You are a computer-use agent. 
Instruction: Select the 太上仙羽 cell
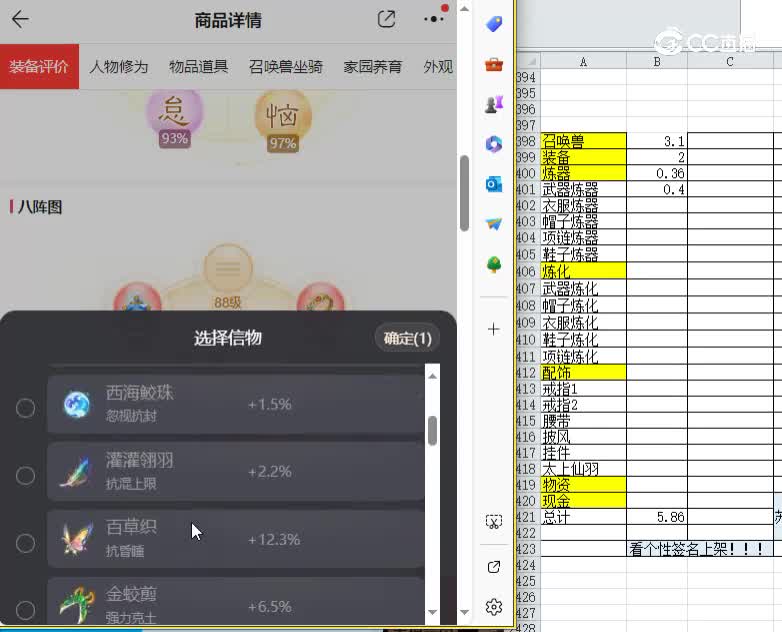tap(584, 469)
